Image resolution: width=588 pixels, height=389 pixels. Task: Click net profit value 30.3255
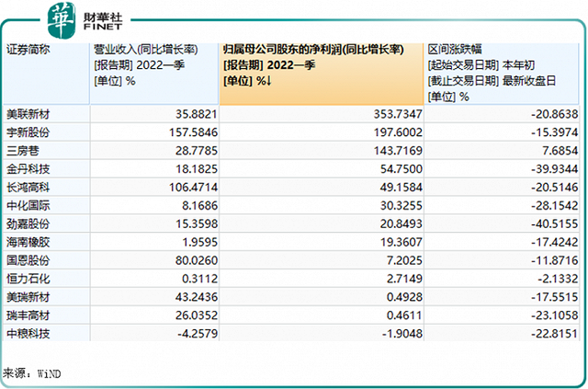[x=401, y=206]
